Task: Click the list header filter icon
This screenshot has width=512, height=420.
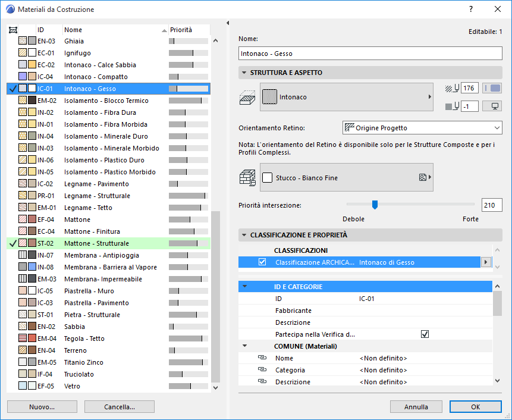Action: pos(12,30)
